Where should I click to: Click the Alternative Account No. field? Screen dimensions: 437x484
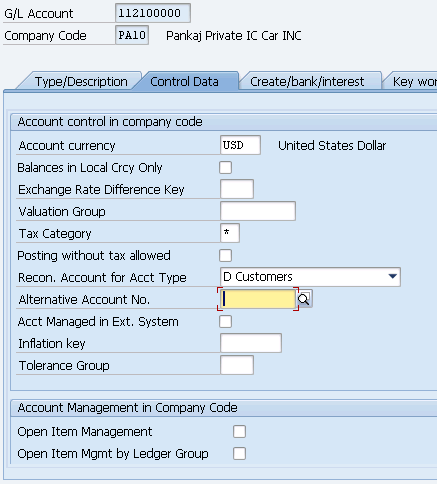click(258, 299)
